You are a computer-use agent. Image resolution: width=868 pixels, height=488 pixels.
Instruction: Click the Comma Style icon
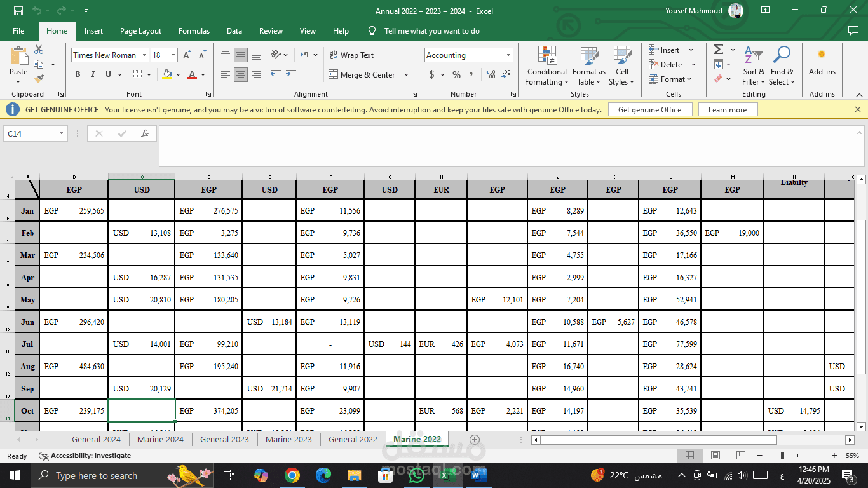point(471,74)
